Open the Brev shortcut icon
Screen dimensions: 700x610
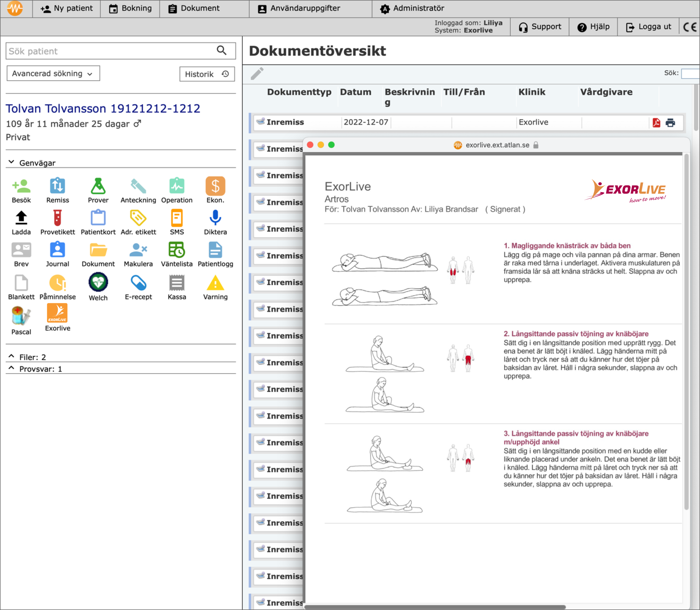click(21, 250)
